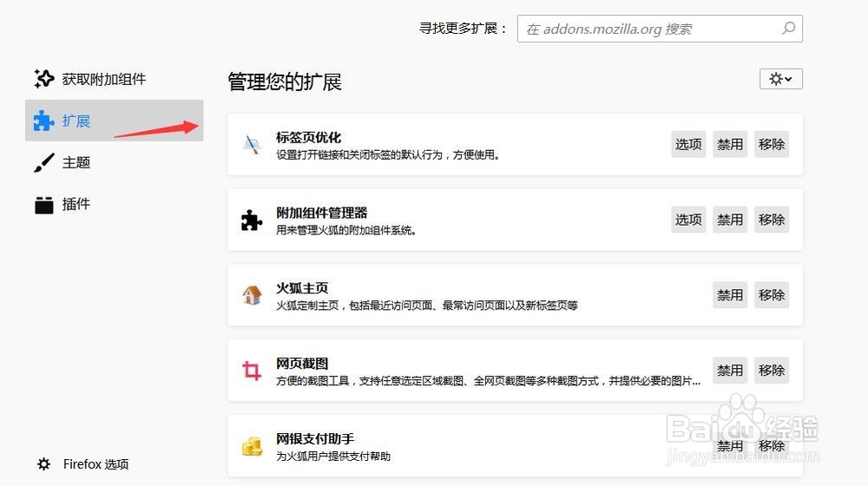The image size is (868, 486).
Task: Click the 标签页优化 extension icon
Action: [252, 145]
